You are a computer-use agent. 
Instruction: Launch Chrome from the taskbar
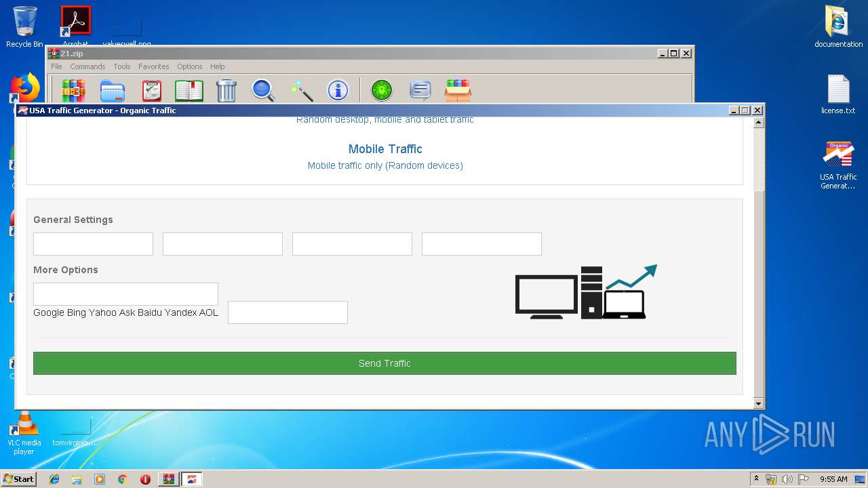coord(123,479)
